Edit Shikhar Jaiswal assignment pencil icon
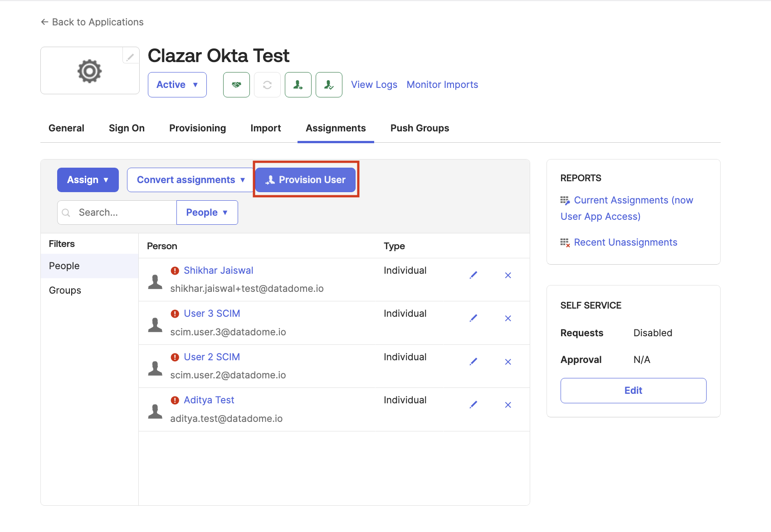The width and height of the screenshot is (771, 532). [x=473, y=275]
